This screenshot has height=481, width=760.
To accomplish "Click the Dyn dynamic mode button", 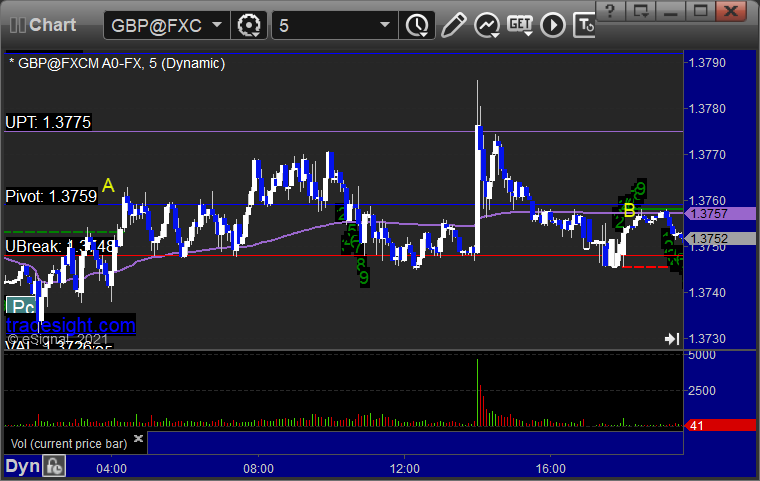I will (x=22, y=466).
